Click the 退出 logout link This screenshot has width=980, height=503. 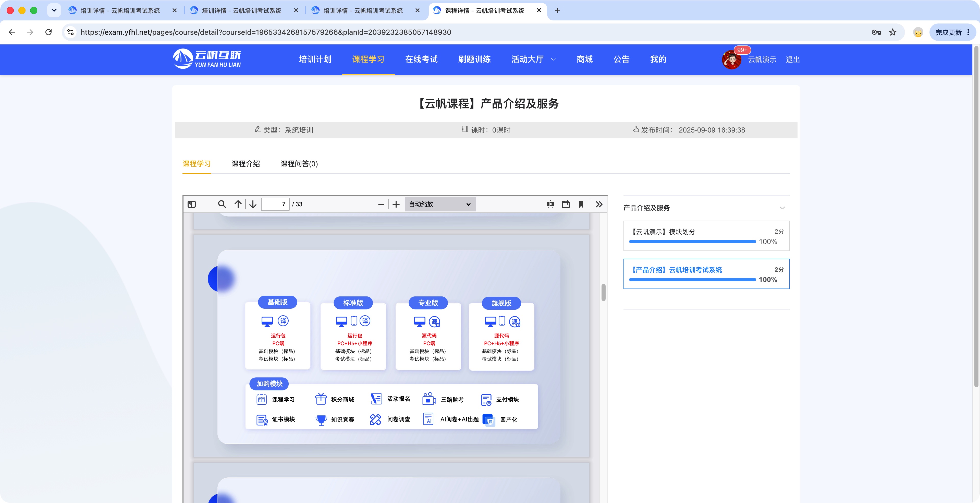(x=793, y=60)
